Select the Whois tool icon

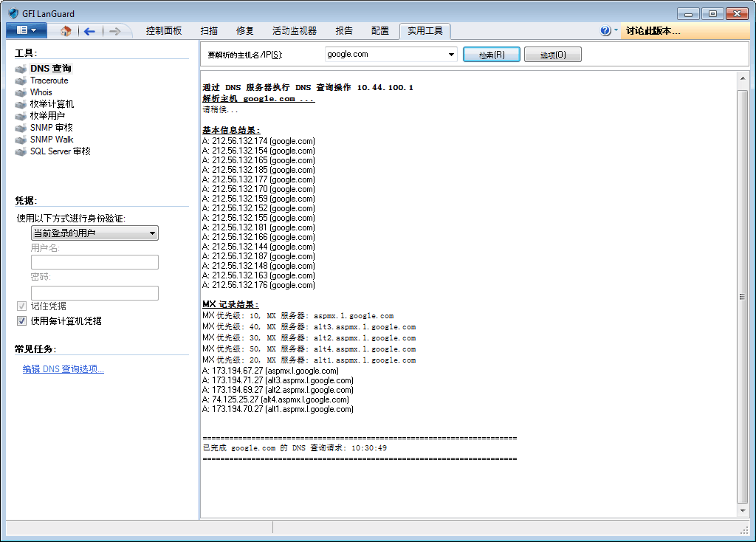coord(21,92)
